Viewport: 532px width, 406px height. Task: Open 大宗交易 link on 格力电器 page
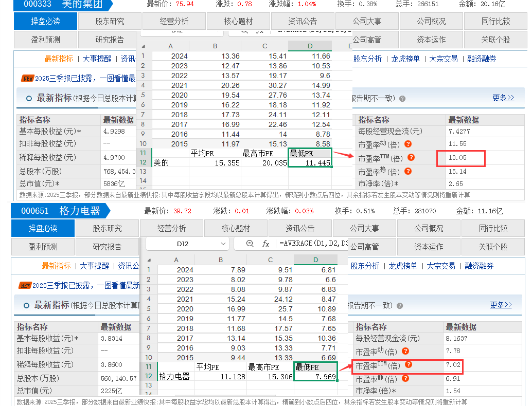tap(441, 266)
